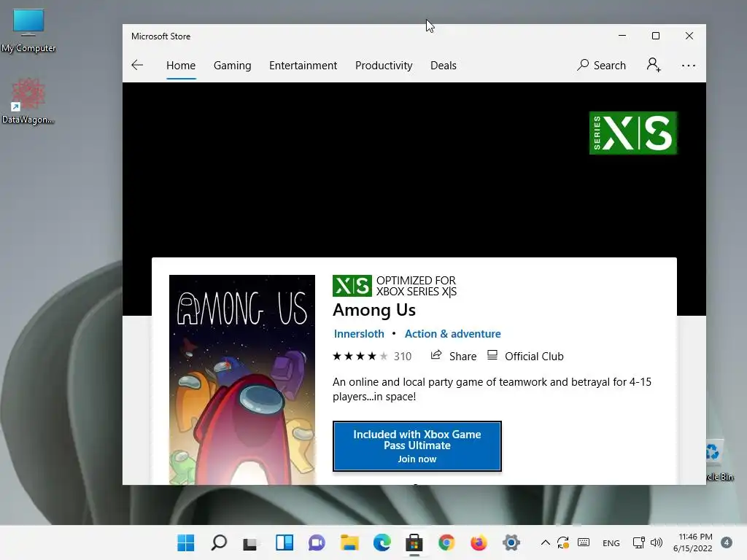Open the Windows Start menu
Image resolution: width=747 pixels, height=560 pixels.
click(x=186, y=542)
